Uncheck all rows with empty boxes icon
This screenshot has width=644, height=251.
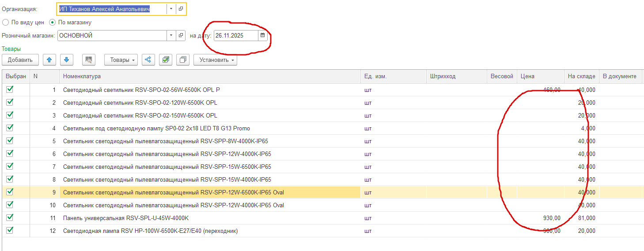point(182,60)
